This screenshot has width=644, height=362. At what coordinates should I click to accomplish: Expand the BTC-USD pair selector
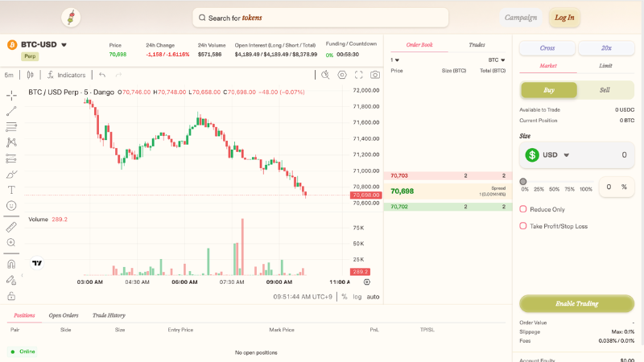tap(64, 45)
